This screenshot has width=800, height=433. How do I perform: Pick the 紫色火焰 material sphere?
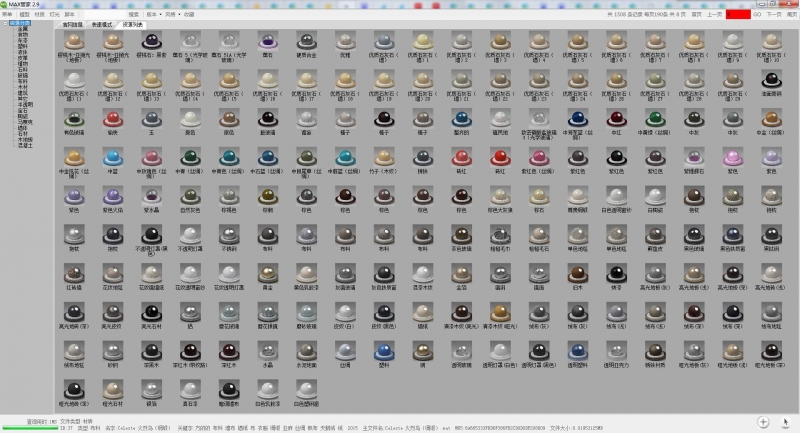(113, 196)
